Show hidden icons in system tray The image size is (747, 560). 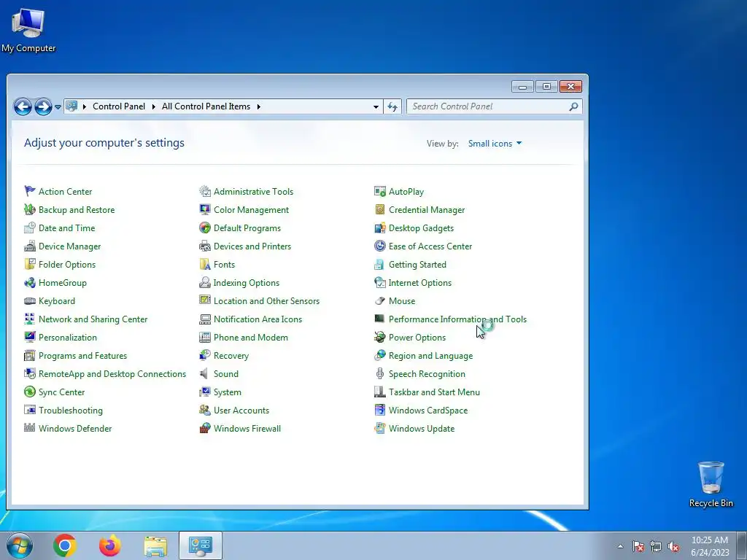620,546
